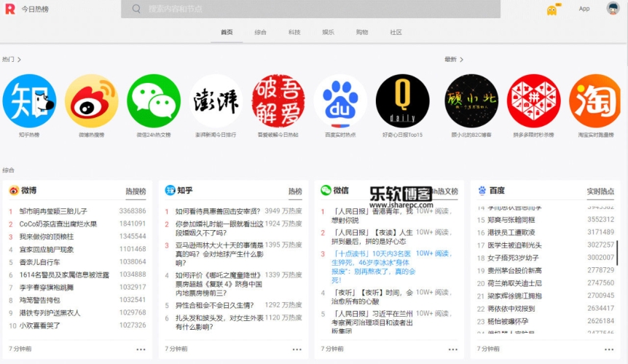Click the 微博 card logo icon
The image size is (628, 364).
tap(14, 191)
